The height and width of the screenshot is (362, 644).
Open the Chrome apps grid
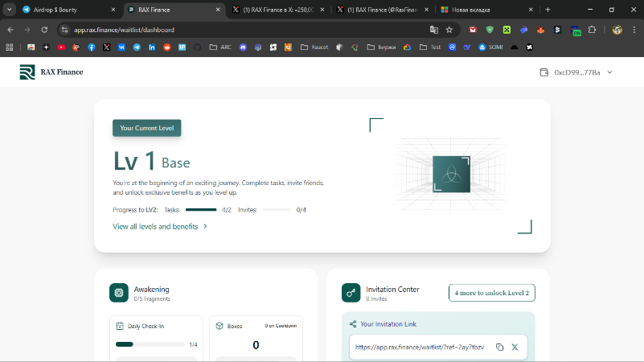pyautogui.click(x=10, y=47)
